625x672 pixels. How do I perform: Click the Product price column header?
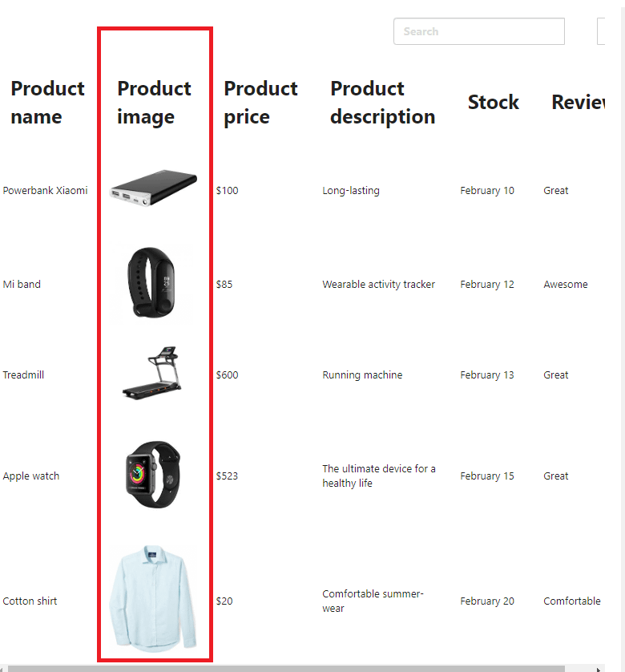(x=260, y=103)
